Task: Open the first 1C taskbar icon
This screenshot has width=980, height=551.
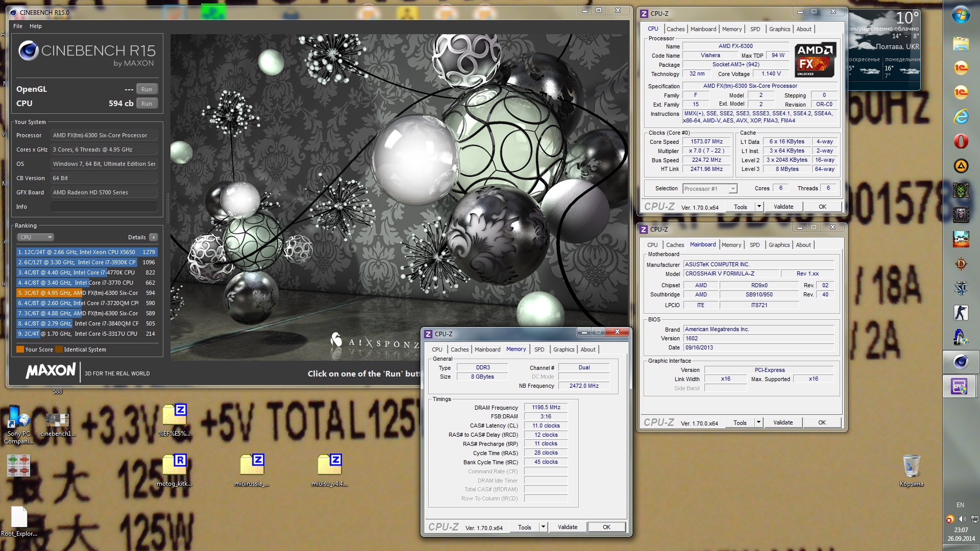Action: click(961, 68)
